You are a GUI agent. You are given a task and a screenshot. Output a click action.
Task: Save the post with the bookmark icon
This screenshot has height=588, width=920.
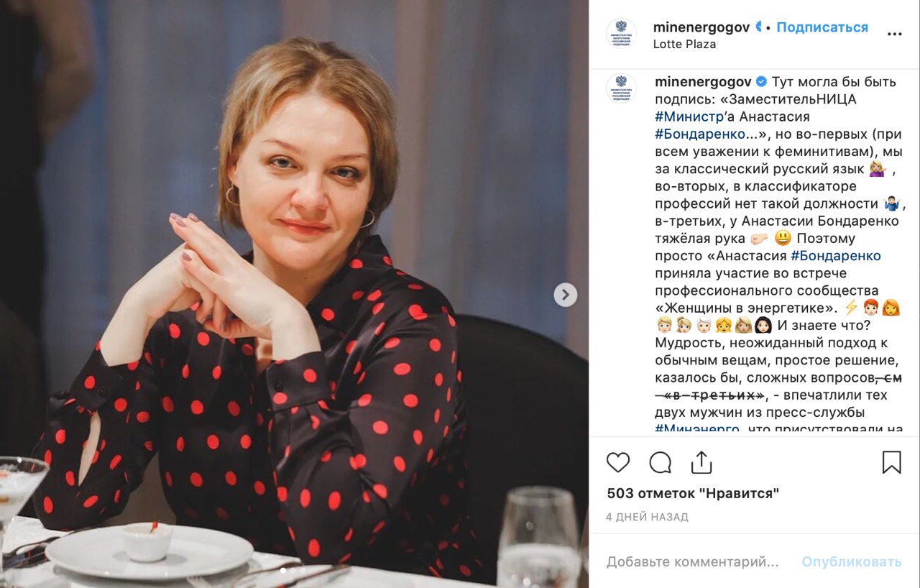[x=891, y=462]
